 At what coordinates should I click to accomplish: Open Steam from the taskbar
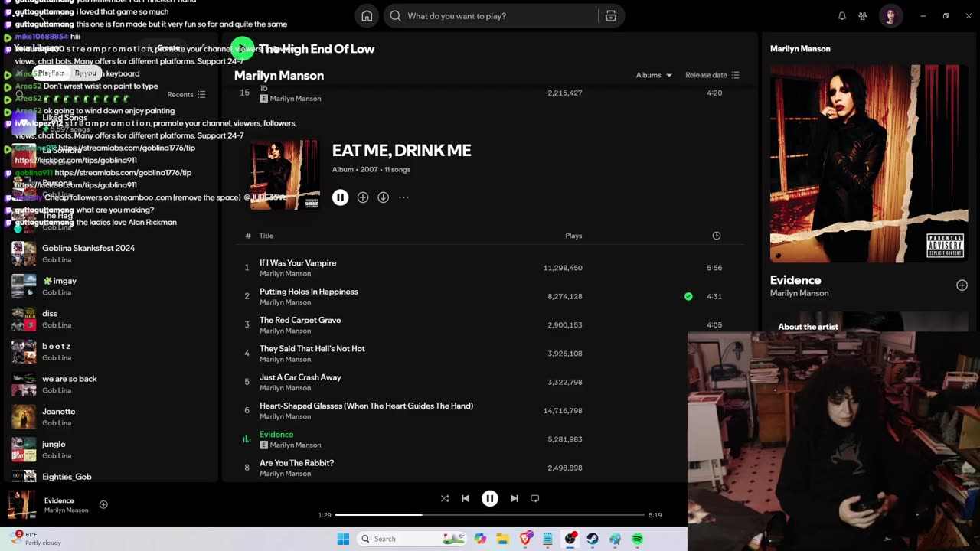pyautogui.click(x=593, y=539)
